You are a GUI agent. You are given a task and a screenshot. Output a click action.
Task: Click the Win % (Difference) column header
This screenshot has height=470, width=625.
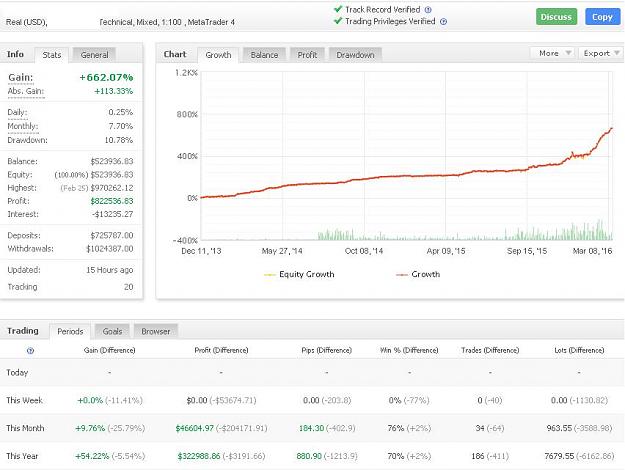point(409,350)
